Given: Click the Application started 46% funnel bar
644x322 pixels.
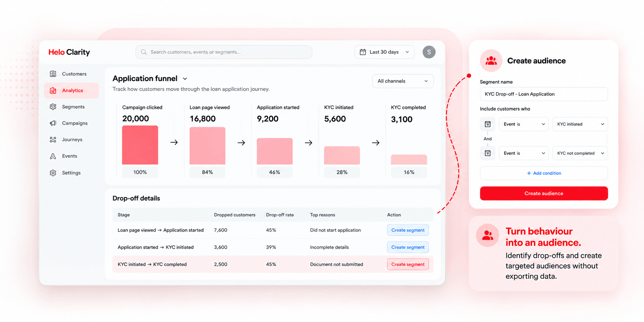Looking at the screenshot, I should (x=274, y=151).
